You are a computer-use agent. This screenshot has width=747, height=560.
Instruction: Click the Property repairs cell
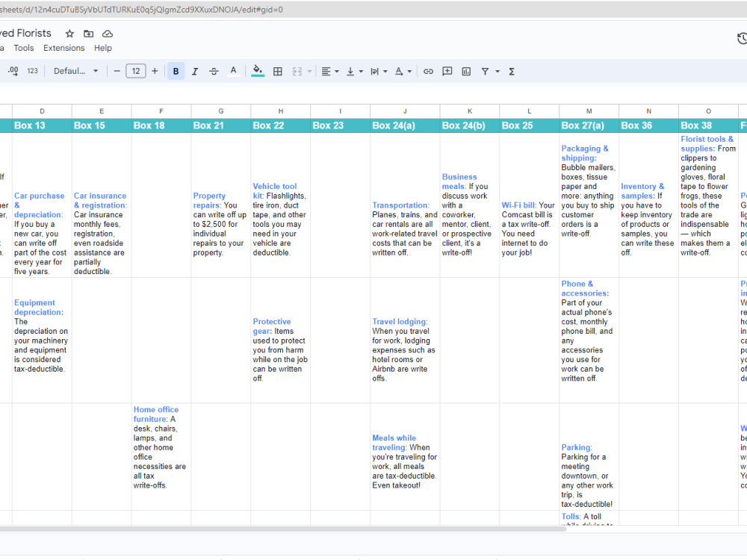click(x=221, y=205)
